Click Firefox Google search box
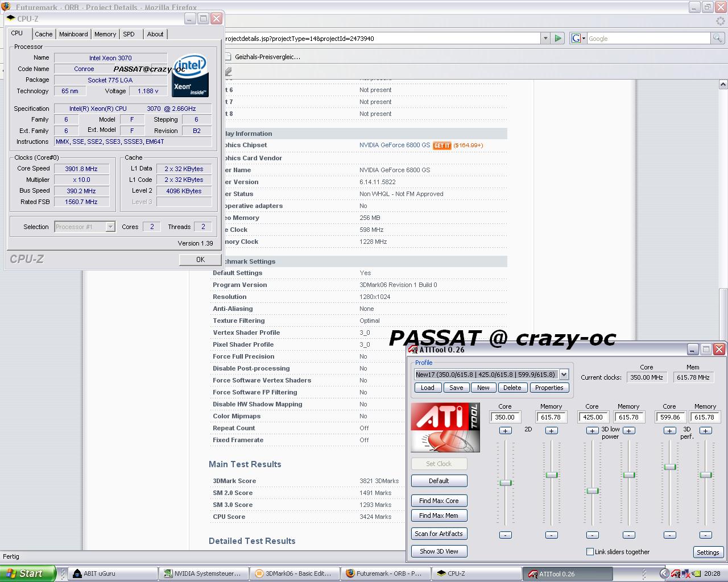This screenshot has width=728, height=582. pos(648,38)
